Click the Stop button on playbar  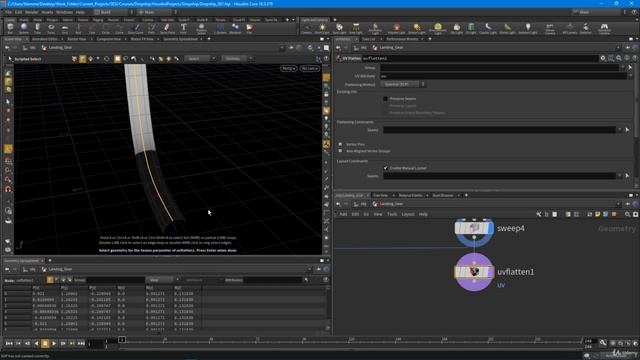tap(45, 344)
